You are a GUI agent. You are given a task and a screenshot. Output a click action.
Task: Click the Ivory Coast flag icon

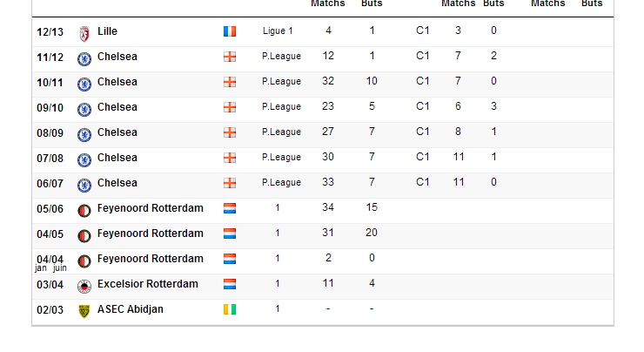tap(230, 309)
